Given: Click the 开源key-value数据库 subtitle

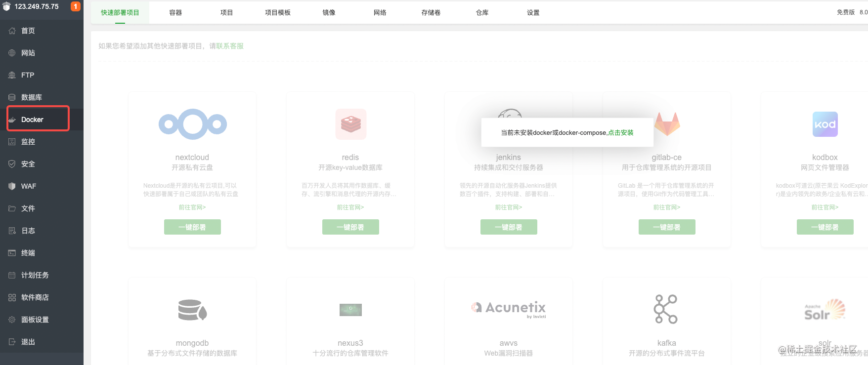Looking at the screenshot, I should point(350,167).
